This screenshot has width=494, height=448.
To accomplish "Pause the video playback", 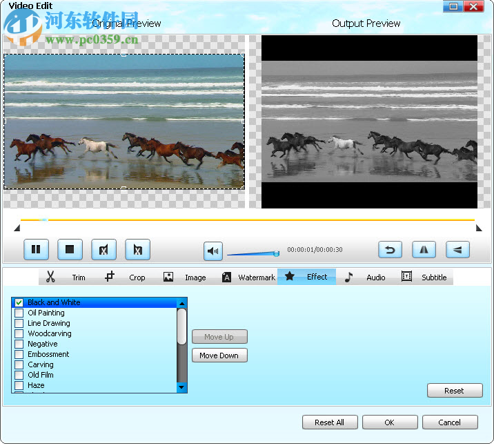I will (37, 250).
